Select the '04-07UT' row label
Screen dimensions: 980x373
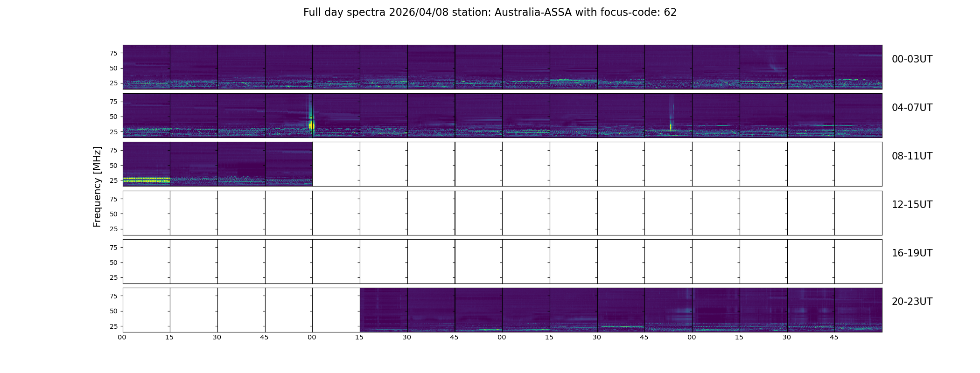912,108
